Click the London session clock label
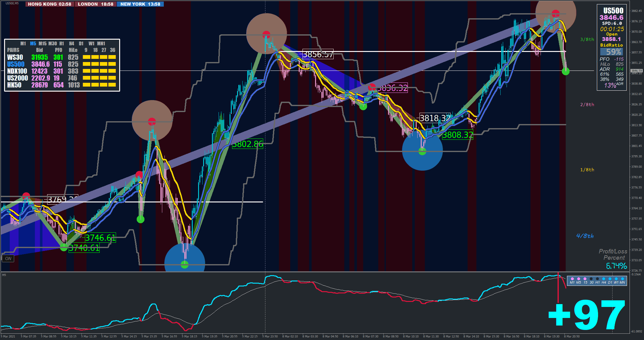Image resolution: width=644 pixels, height=340 pixels. point(96,4)
